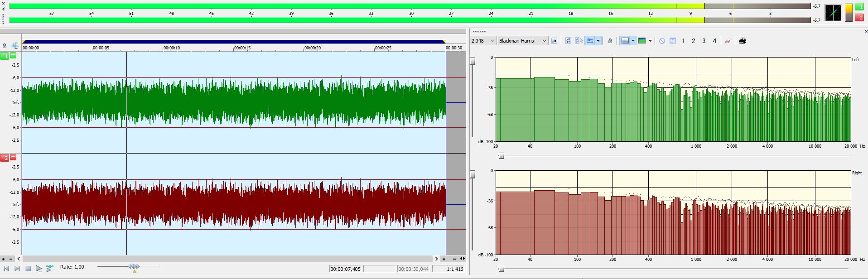Toggle channel 1 enable button
This screenshot has height=279, width=868.
(4, 56)
